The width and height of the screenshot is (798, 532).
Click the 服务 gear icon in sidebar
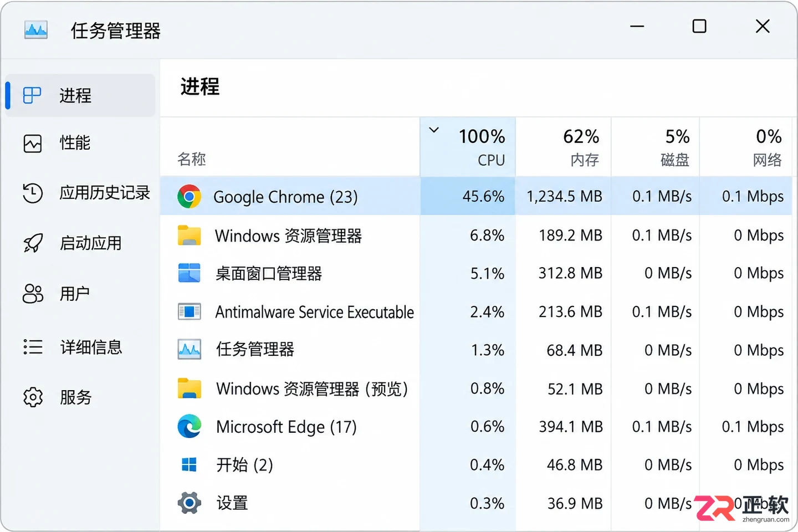[x=33, y=397]
